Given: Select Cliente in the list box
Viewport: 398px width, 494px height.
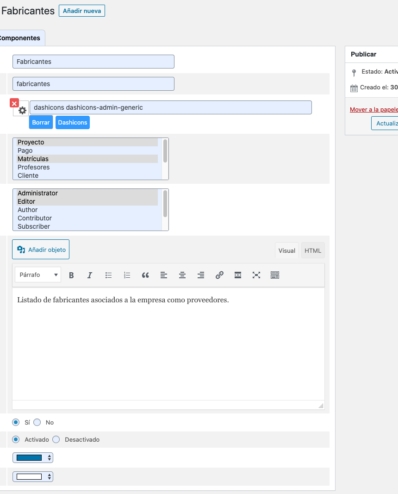Looking at the screenshot, I should coord(87,175).
